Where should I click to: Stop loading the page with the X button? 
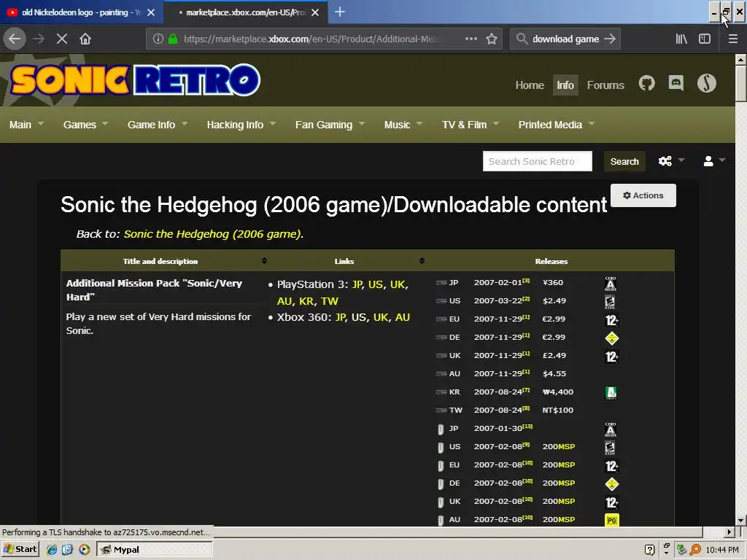tap(62, 39)
